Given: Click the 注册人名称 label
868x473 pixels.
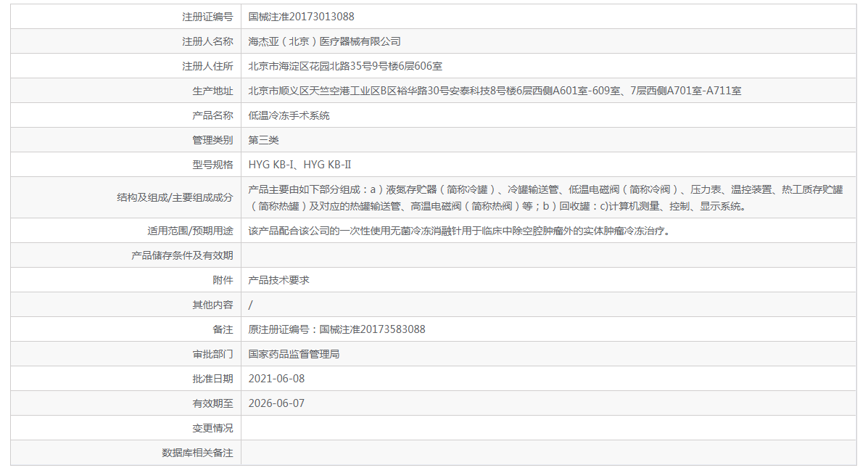Looking at the screenshot, I should [x=207, y=41].
